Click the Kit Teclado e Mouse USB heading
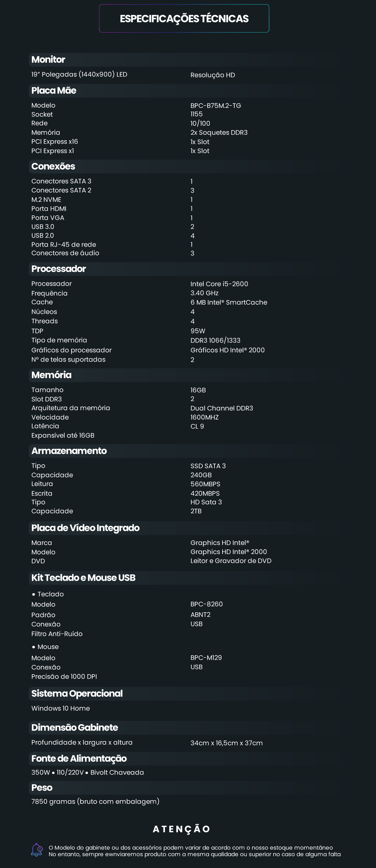This screenshot has height=868, width=376. pos(83,578)
